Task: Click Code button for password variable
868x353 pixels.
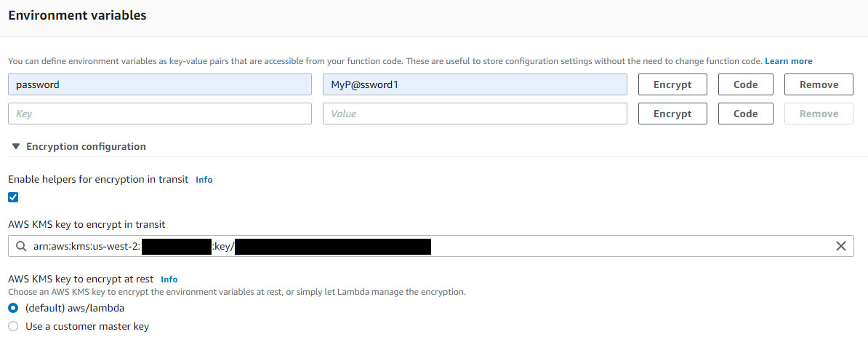Action: [746, 84]
